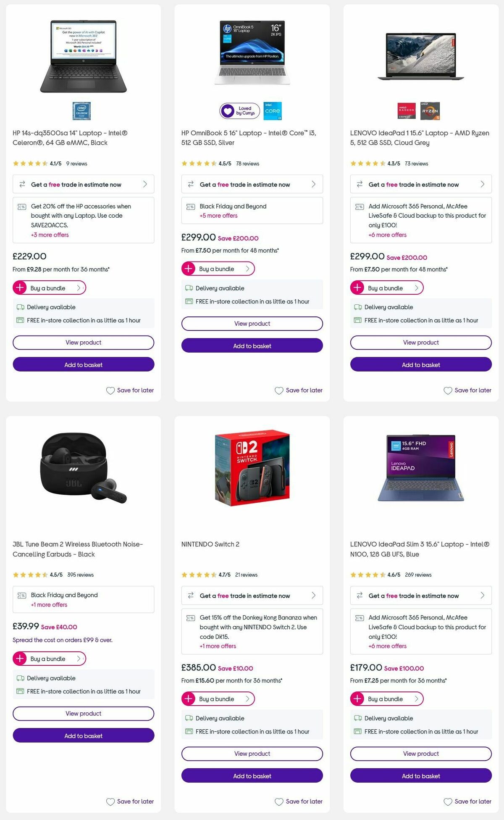The height and width of the screenshot is (820, 504).
Task: Click the trade-in swap icon on HP OmniBook card
Action: (x=191, y=184)
